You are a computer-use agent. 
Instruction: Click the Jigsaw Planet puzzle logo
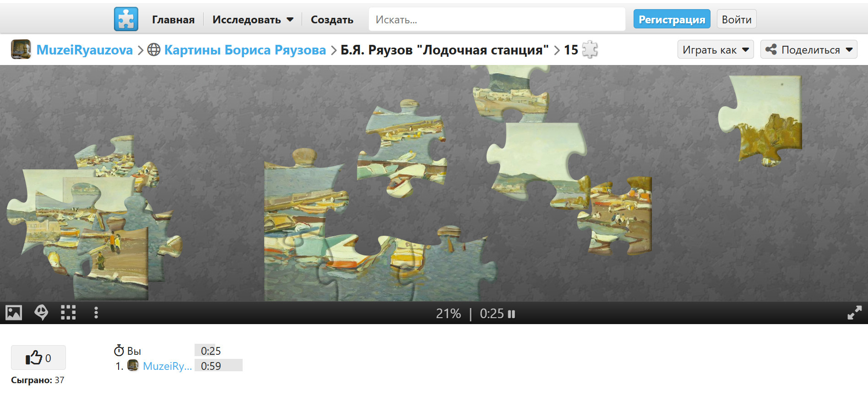[126, 19]
